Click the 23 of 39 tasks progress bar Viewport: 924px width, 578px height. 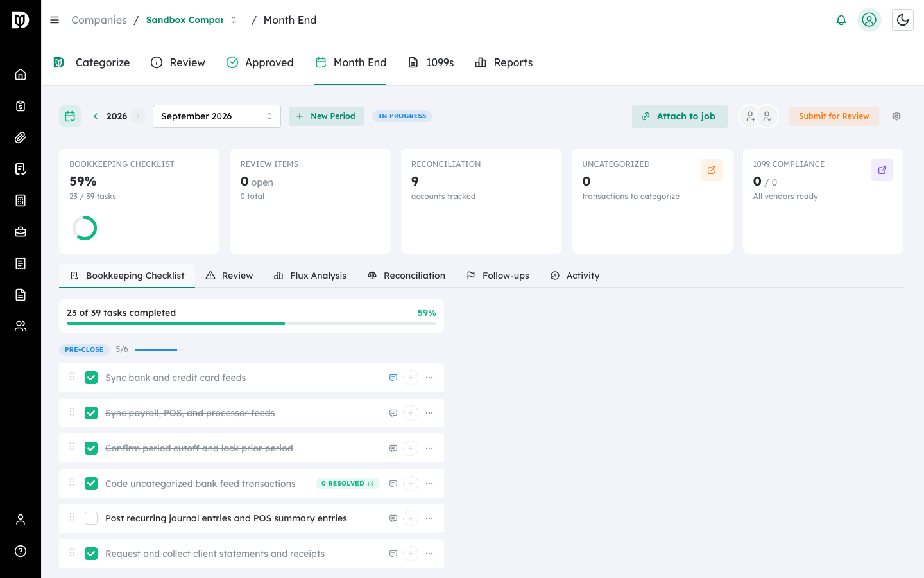click(252, 324)
